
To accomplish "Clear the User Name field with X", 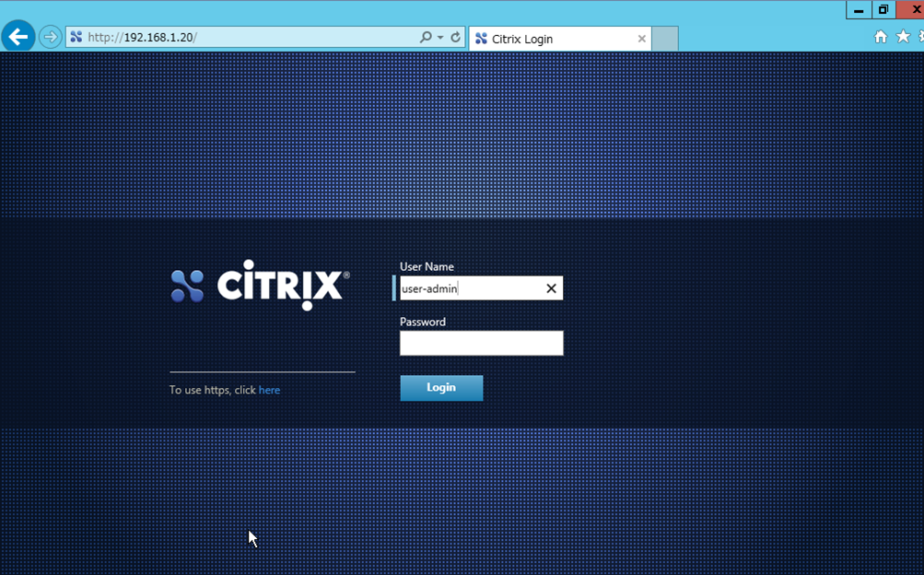I will (x=551, y=288).
